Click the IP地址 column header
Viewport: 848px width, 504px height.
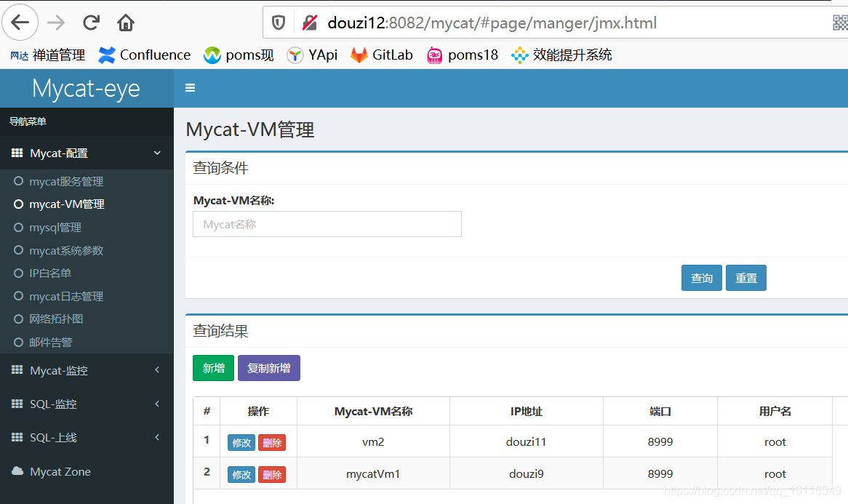527,412
